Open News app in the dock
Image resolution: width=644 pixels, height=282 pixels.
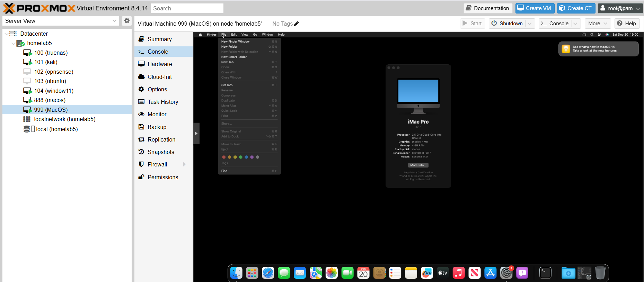point(475,273)
